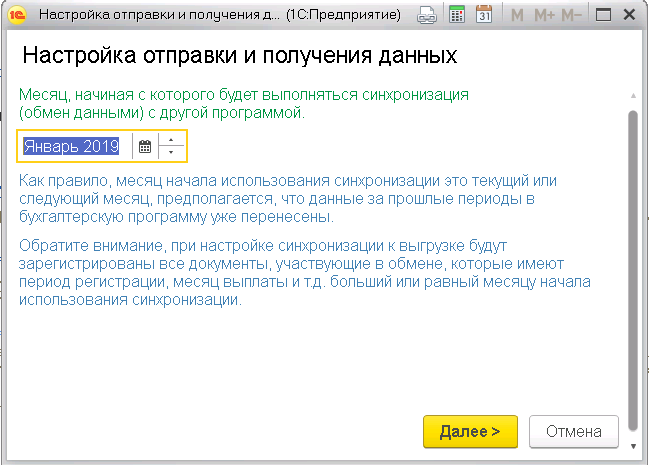Viewport: 649px width, 465px height.
Task: Decrease month with down spinner arrow
Action: (171, 152)
